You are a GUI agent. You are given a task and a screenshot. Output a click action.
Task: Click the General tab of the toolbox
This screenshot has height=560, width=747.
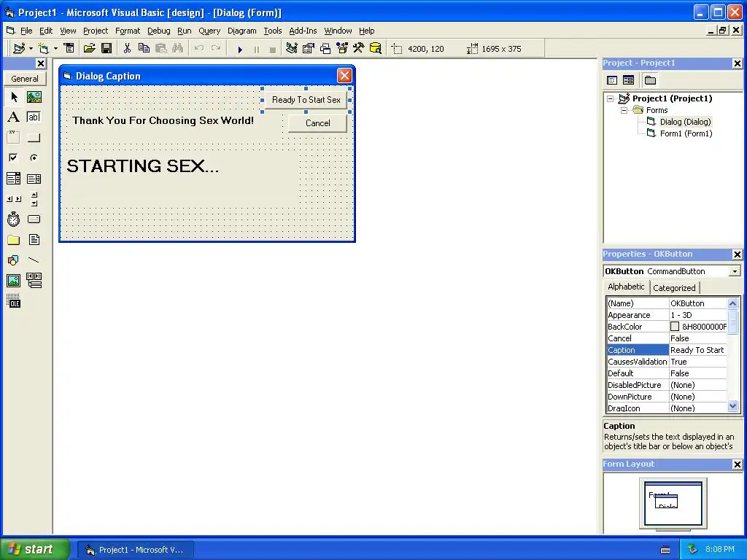pos(25,79)
